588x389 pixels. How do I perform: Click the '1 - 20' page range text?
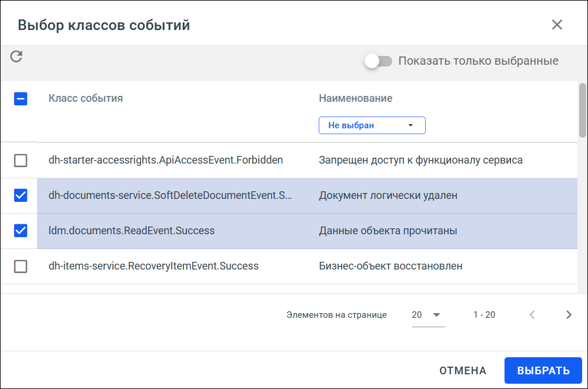click(x=484, y=315)
